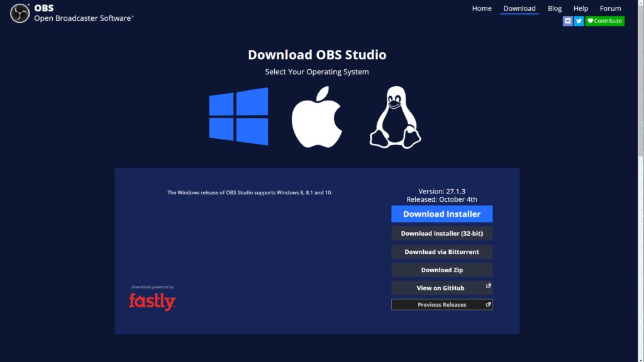
Task: Click the Open Broadcaster Software title text
Action: (84, 18)
